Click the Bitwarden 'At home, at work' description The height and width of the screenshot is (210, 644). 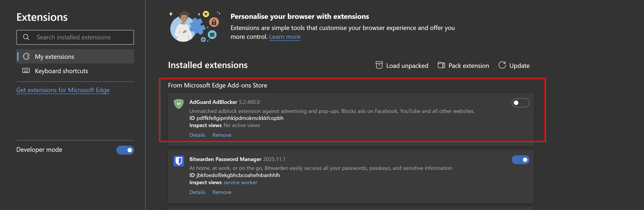click(x=321, y=168)
